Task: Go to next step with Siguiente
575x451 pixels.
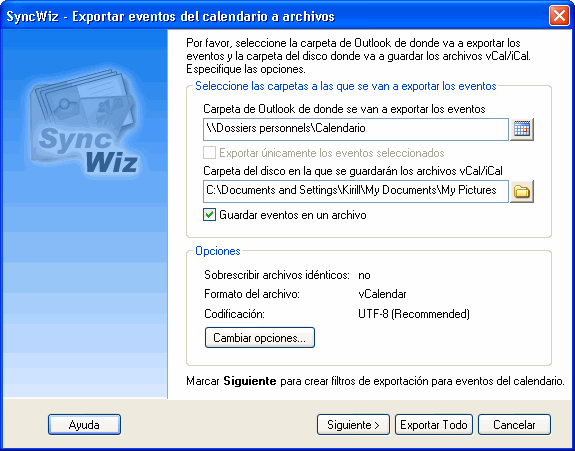Action: coord(353,425)
